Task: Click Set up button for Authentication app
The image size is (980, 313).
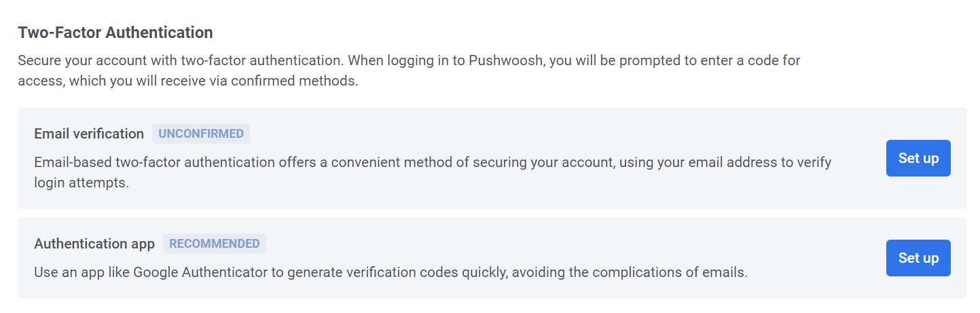Action: click(x=918, y=258)
